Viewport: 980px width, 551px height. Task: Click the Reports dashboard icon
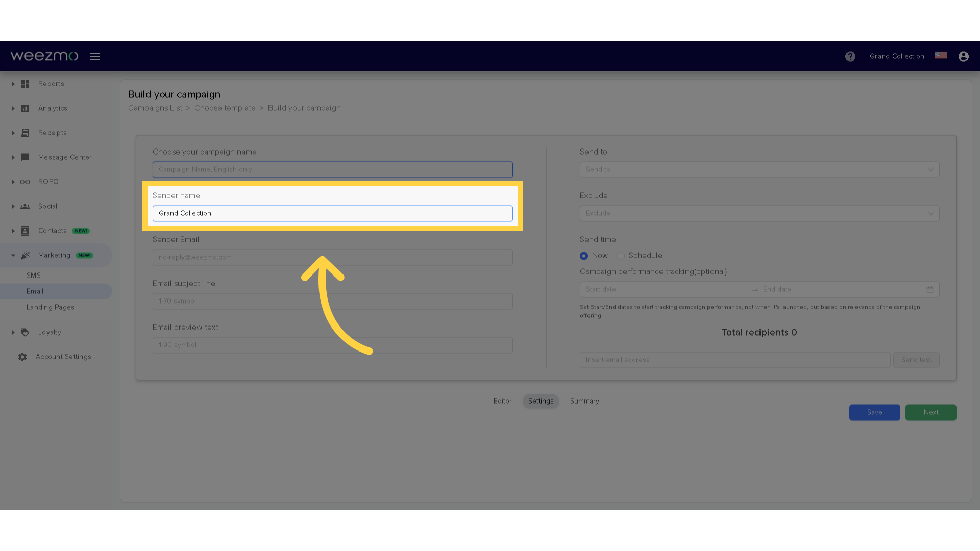pyautogui.click(x=25, y=84)
